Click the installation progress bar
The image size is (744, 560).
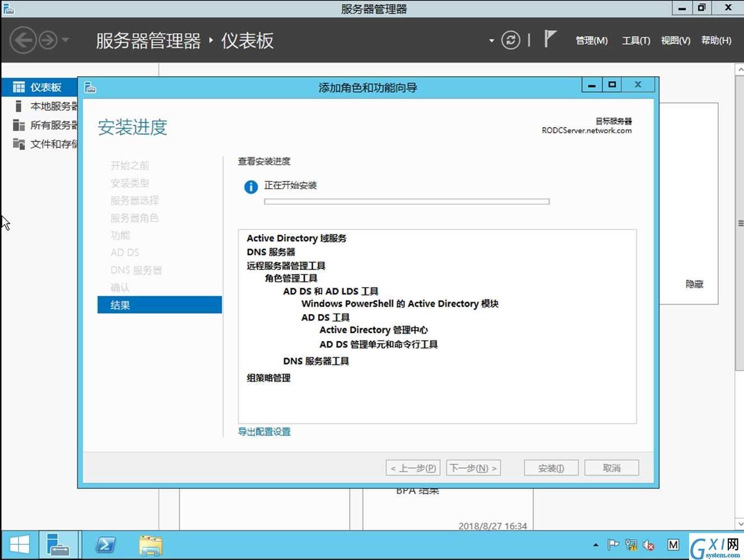click(x=407, y=202)
